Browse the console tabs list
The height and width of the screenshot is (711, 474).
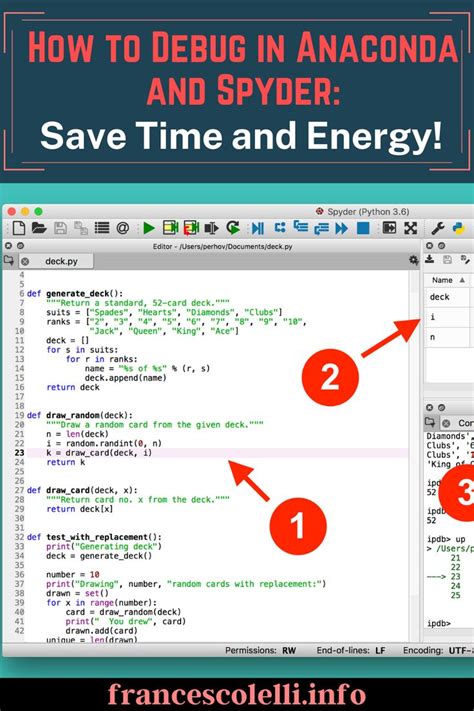click(x=430, y=423)
